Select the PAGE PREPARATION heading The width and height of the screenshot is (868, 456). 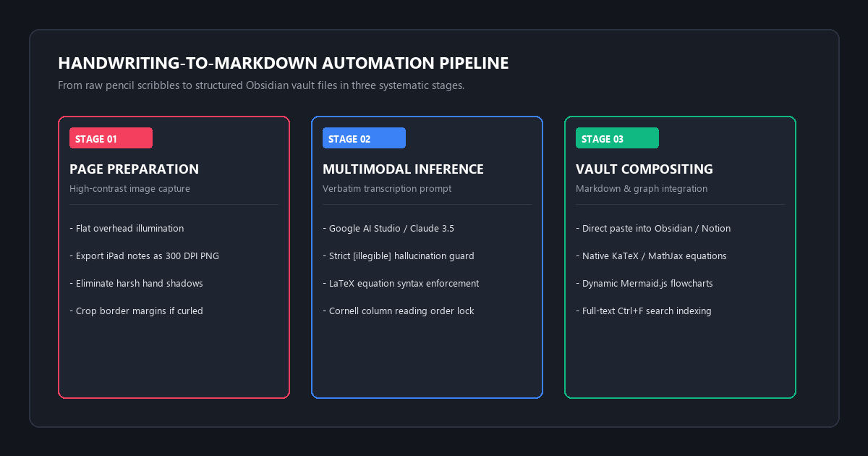(x=134, y=169)
